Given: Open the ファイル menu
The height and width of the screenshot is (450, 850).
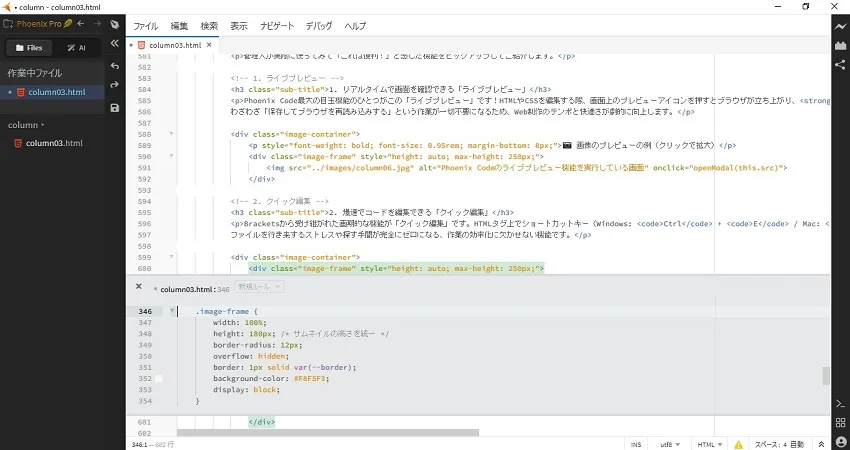Looking at the screenshot, I should click(145, 26).
